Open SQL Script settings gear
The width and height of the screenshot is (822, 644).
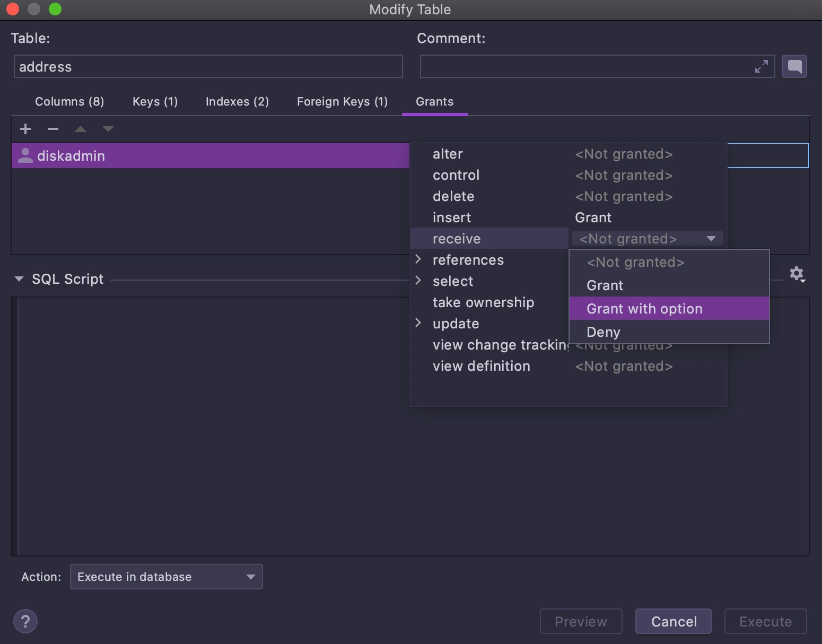(x=797, y=274)
